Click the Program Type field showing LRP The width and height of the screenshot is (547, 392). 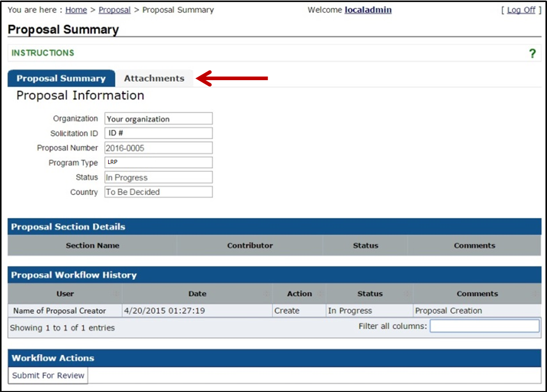pos(158,162)
